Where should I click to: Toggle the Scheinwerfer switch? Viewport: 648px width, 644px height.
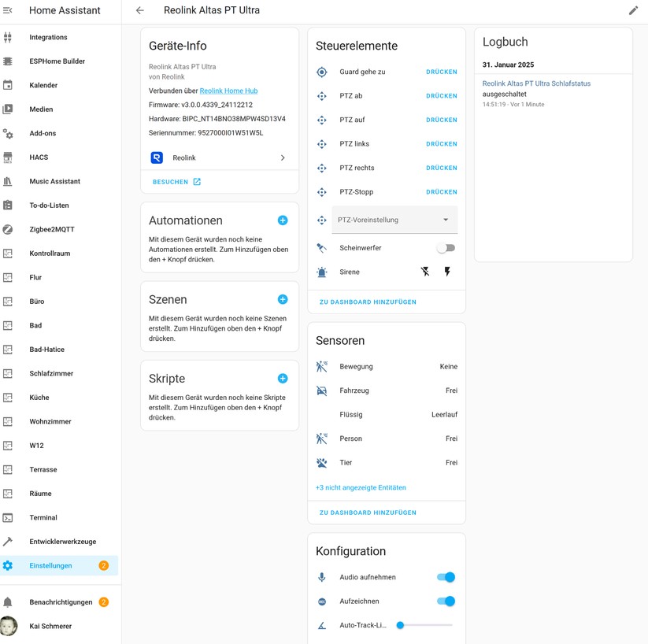446,248
